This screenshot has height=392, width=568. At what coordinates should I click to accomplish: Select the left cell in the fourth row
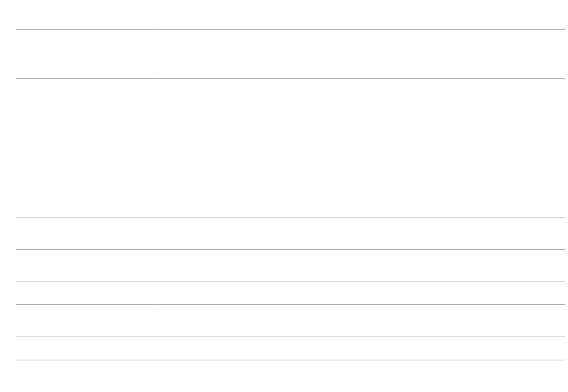point(86,265)
